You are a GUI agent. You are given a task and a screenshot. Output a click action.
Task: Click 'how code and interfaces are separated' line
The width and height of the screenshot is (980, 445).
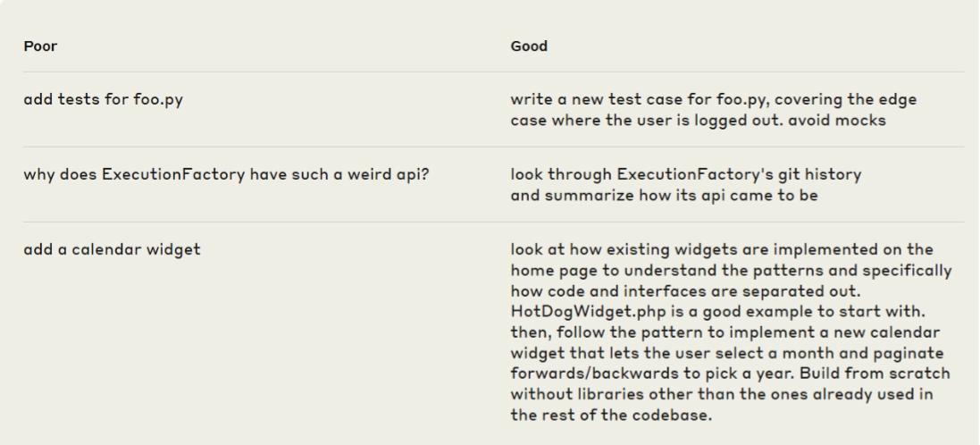pyautogui.click(x=685, y=290)
